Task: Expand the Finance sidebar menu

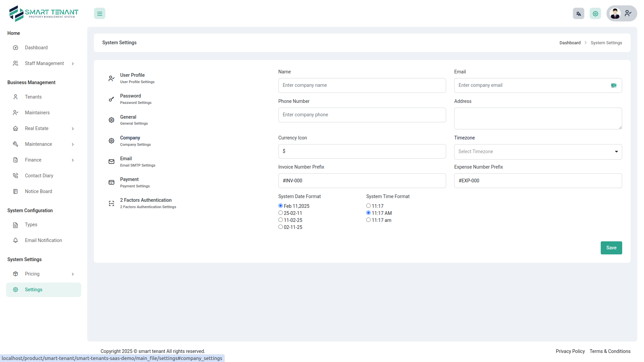Action: (33, 160)
